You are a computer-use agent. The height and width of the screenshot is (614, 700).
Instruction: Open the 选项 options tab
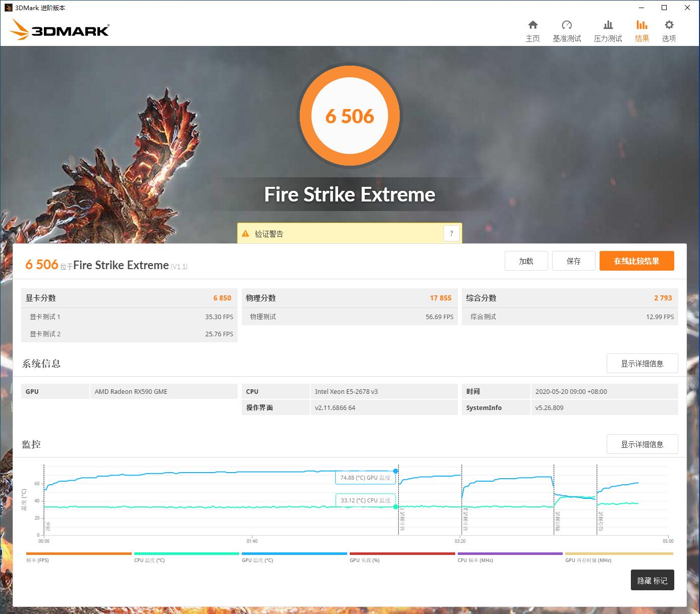click(x=669, y=31)
